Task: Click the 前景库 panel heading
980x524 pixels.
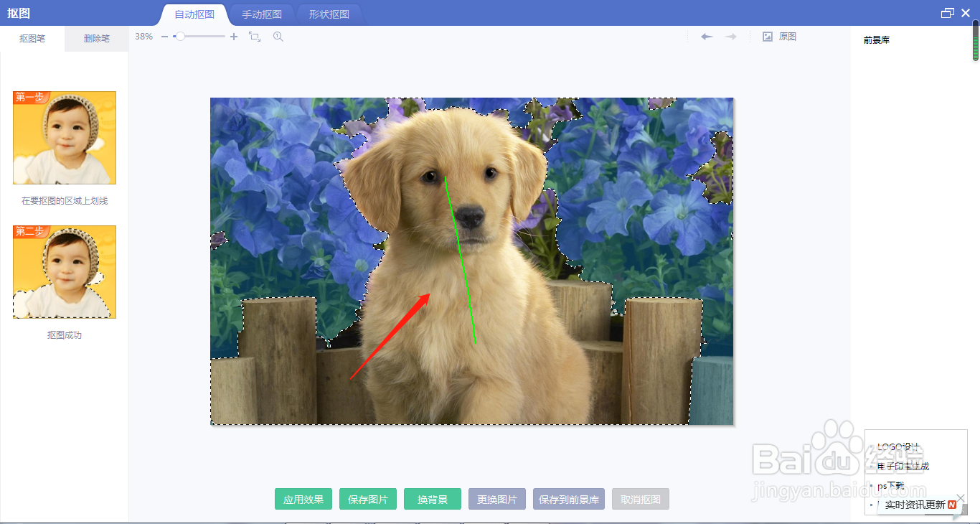Action: [877, 40]
